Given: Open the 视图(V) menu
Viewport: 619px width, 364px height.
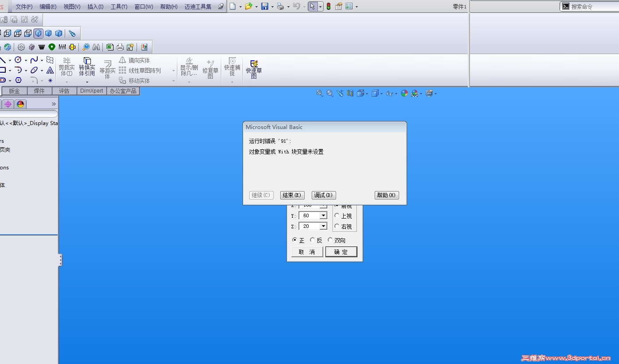Looking at the screenshot, I should (x=72, y=7).
